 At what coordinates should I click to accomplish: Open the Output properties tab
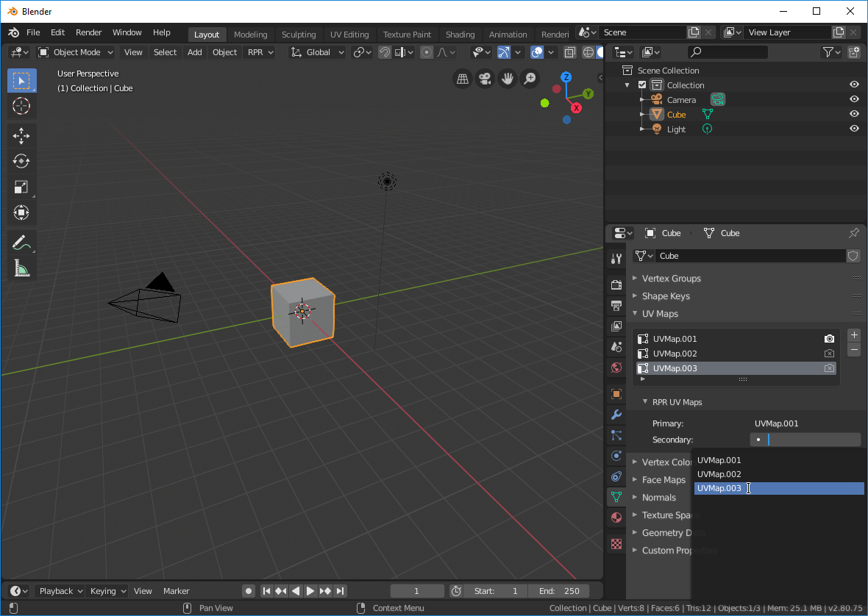pyautogui.click(x=616, y=305)
